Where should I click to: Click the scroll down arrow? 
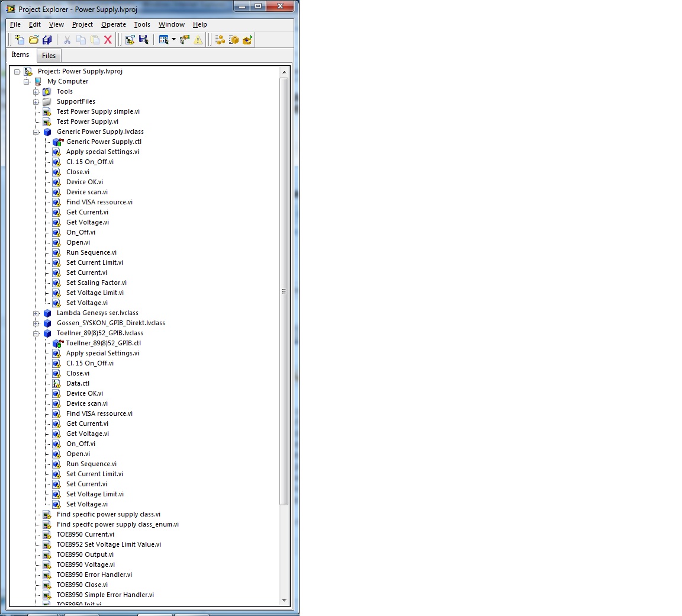click(284, 601)
